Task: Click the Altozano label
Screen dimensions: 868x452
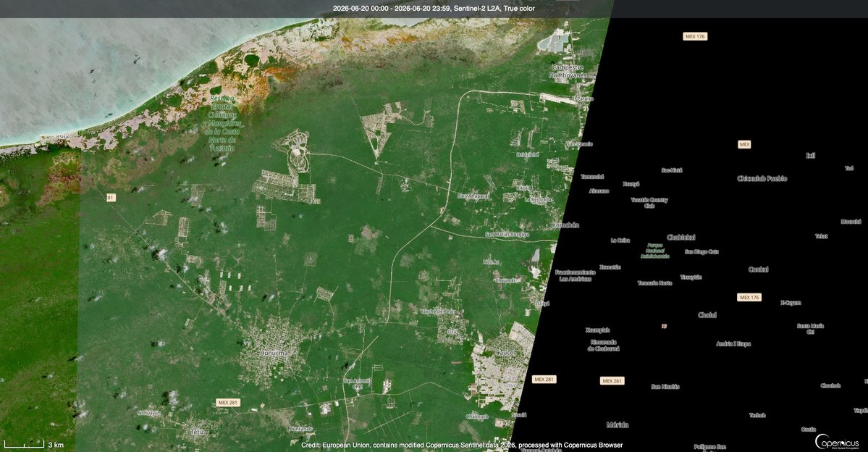Action: click(x=599, y=191)
